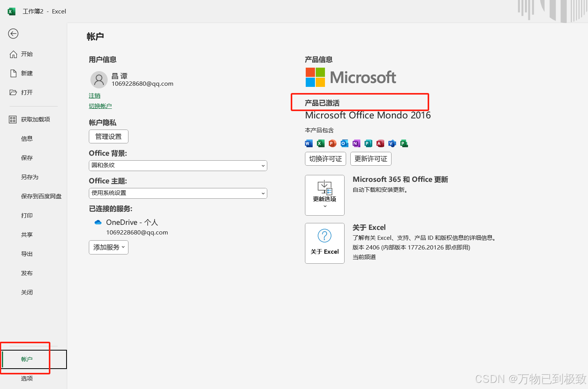The height and width of the screenshot is (389, 588).
Task: Click the Microsoft four-color logo
Action: 315,77
